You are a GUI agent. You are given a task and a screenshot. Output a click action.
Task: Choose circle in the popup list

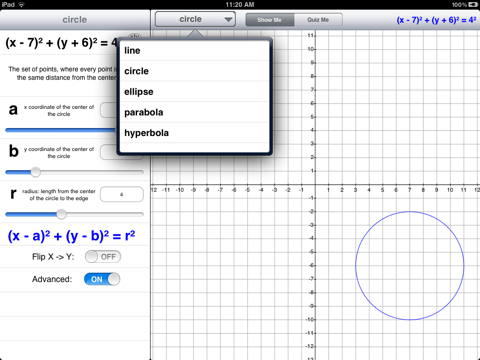(x=194, y=71)
